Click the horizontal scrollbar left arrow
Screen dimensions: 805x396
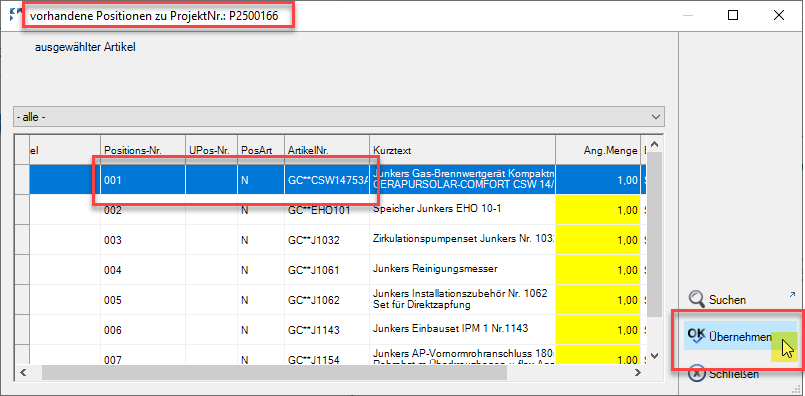(x=23, y=372)
